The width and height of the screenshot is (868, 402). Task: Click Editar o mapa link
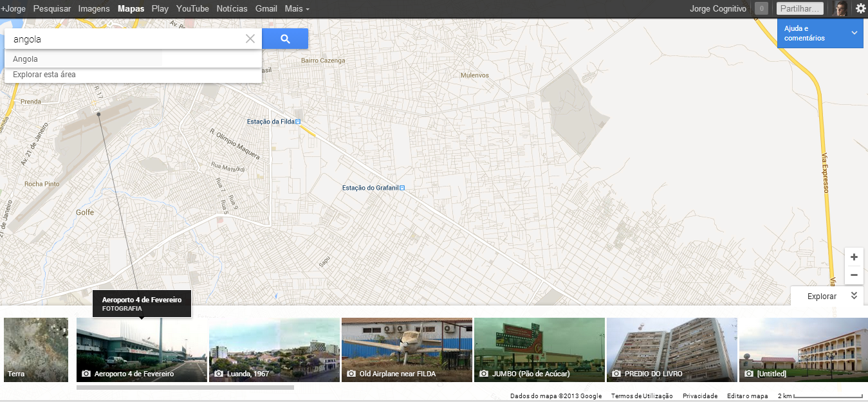point(748,396)
